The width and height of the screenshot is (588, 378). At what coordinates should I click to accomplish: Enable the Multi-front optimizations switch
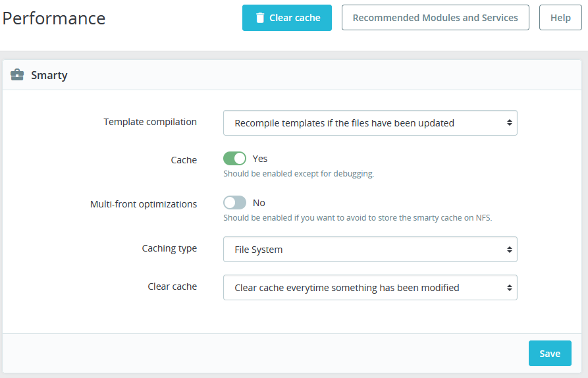[x=234, y=203]
